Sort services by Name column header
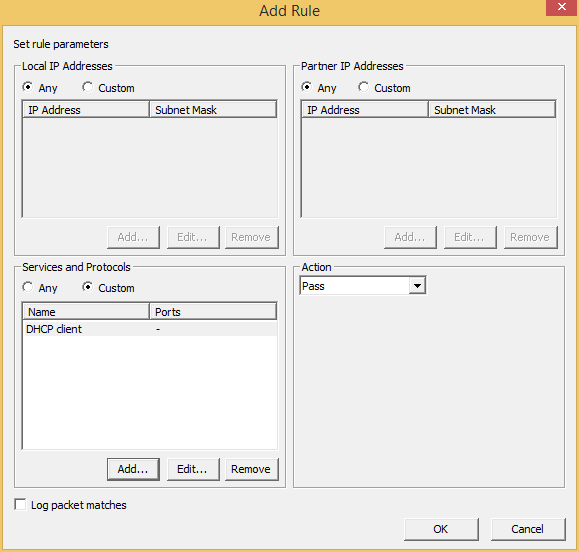 (86, 312)
